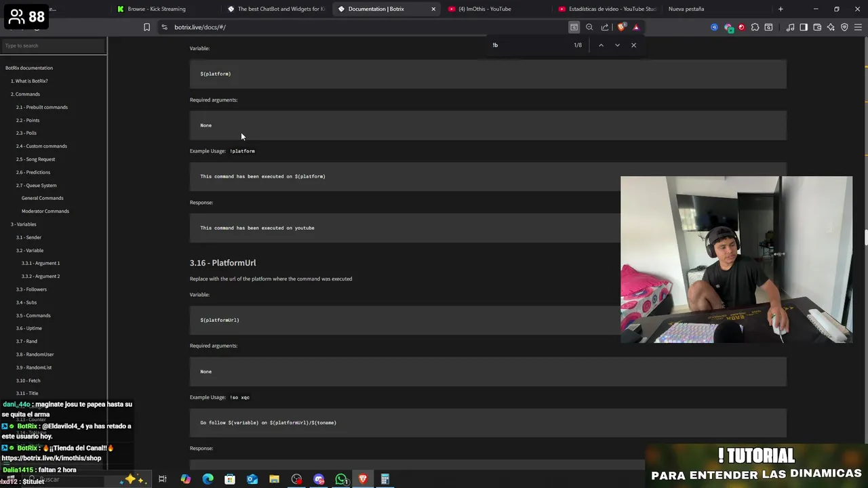Image resolution: width=868 pixels, height=488 pixels.
Task: Open '2.5 - Song Request' sidebar entry
Action: 36,159
